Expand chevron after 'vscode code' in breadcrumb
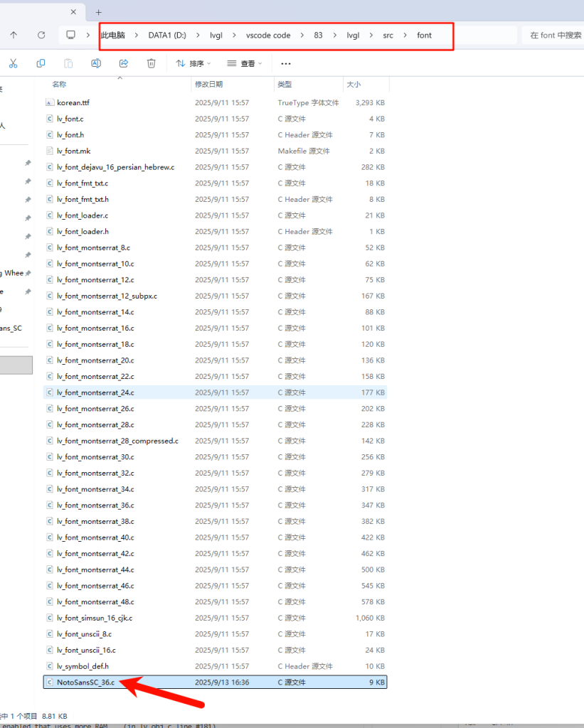 point(302,35)
